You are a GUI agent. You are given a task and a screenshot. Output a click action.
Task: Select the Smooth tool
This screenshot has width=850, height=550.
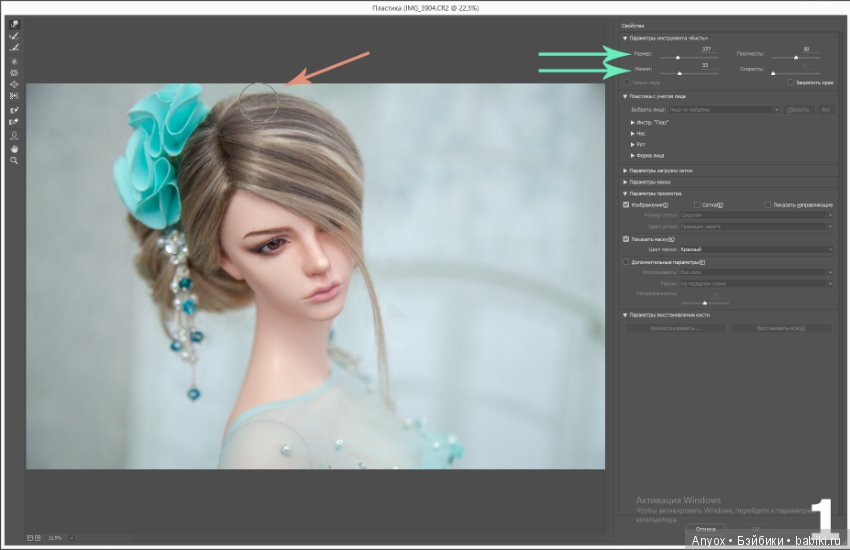point(14,48)
